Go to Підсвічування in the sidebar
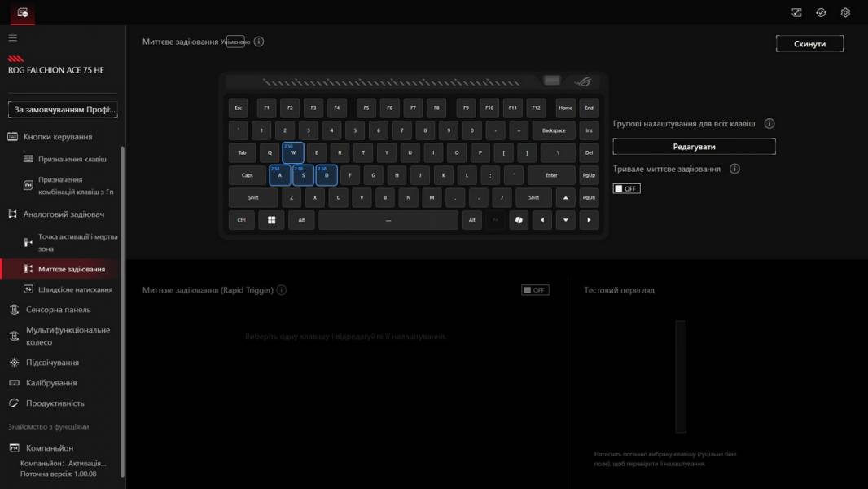This screenshot has height=489, width=868. click(52, 363)
